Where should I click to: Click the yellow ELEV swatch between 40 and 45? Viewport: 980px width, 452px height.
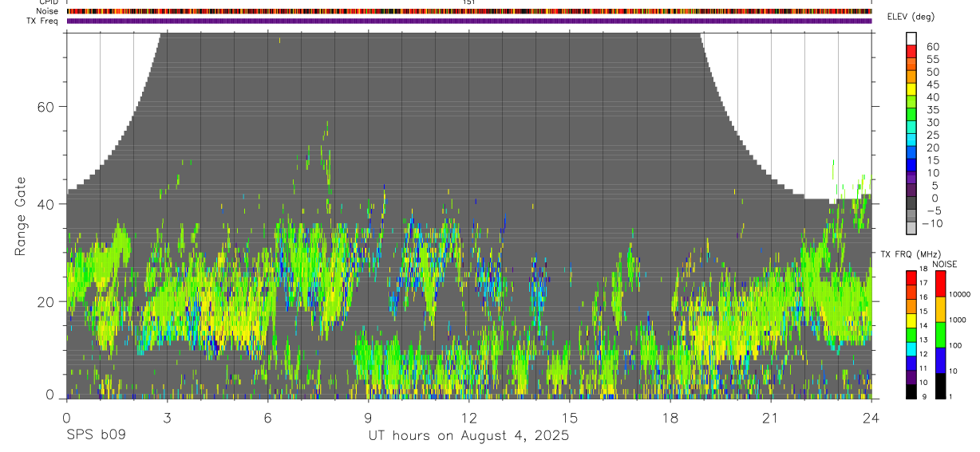pyautogui.click(x=911, y=90)
